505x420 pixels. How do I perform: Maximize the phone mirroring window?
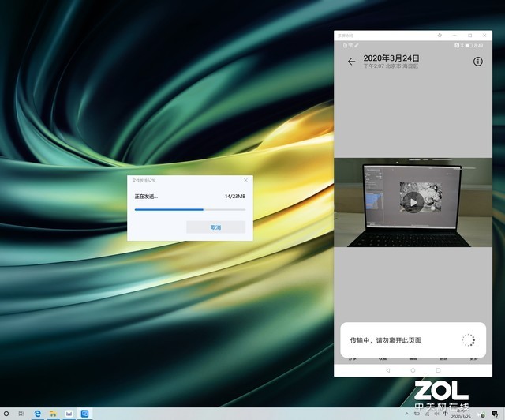[x=470, y=36]
